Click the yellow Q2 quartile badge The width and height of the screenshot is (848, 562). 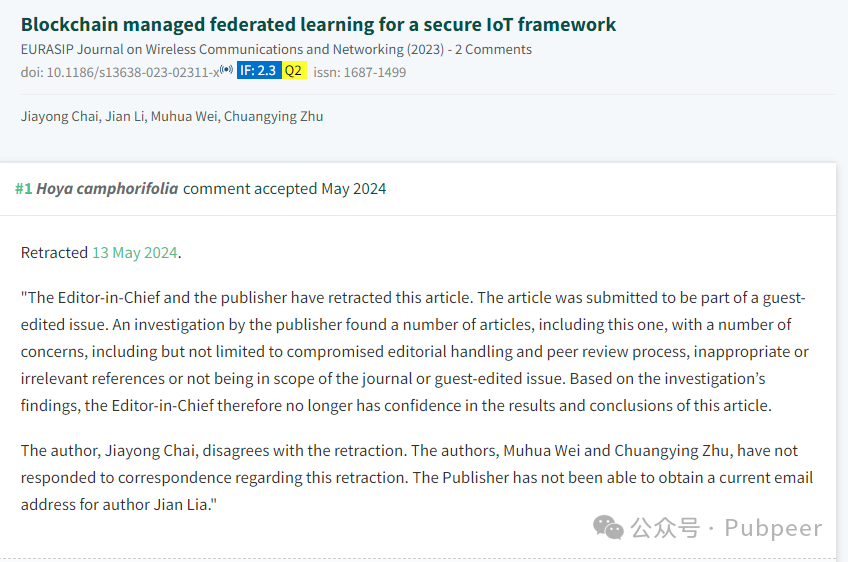click(294, 71)
